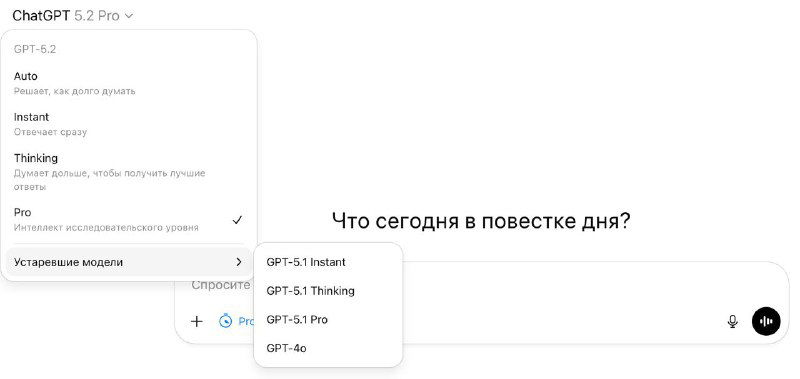Expand the Устаревшие модели submenu
This screenshot has height=379, width=800.
[x=128, y=262]
